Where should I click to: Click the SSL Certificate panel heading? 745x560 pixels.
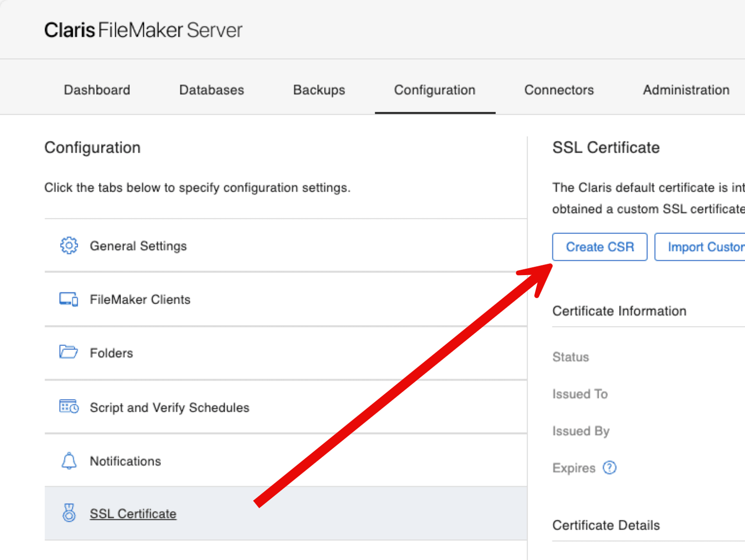606,147
